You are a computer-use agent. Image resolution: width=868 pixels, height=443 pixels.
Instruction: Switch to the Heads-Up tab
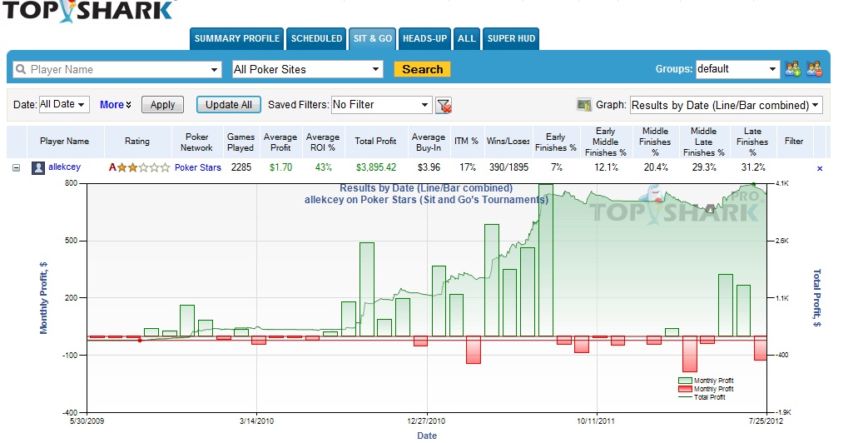pos(424,38)
